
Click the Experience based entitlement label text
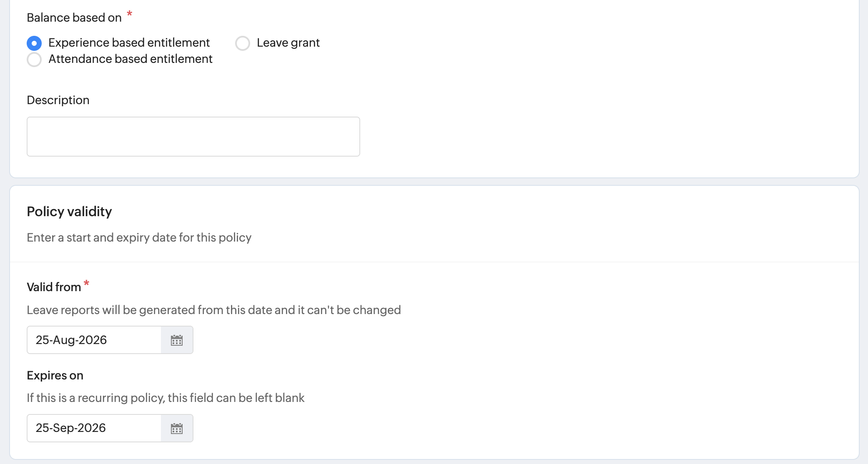coord(129,42)
